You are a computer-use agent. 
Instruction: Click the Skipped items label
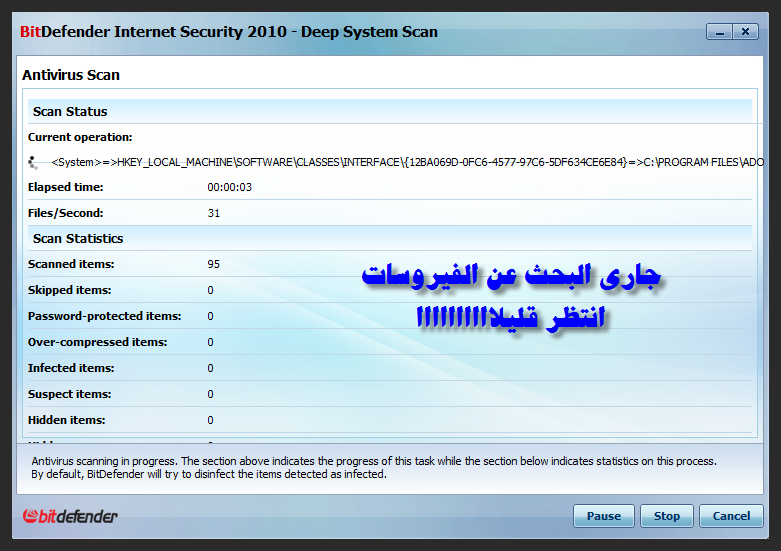pyautogui.click(x=69, y=290)
